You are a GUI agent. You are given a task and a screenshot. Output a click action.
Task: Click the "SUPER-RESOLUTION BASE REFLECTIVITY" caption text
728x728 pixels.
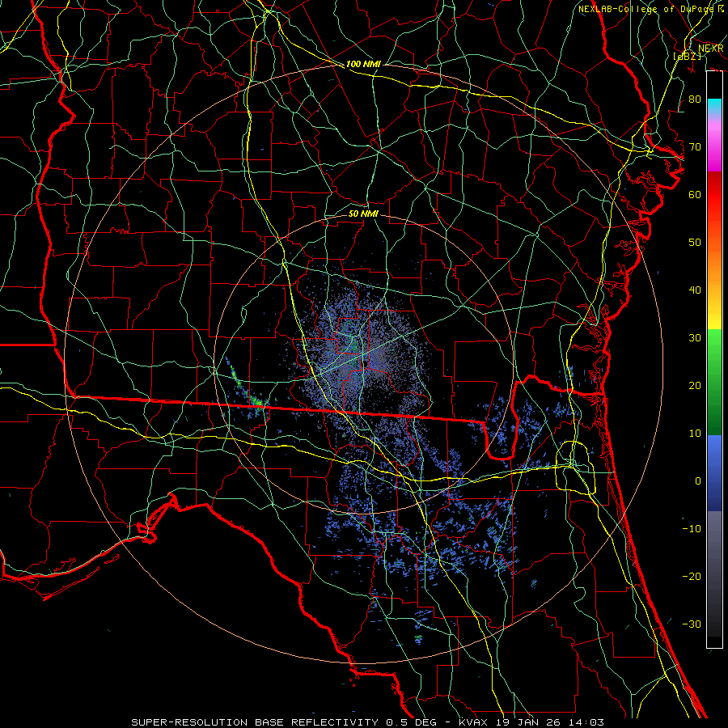point(255,722)
